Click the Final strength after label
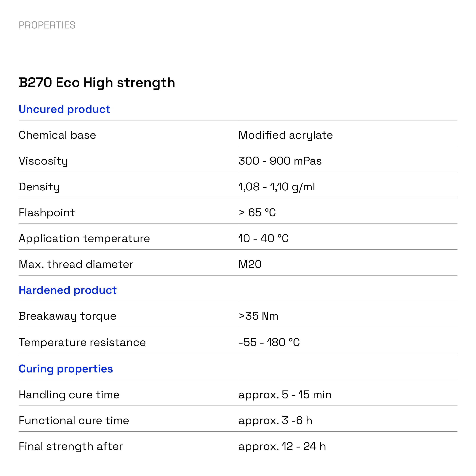Image resolution: width=476 pixels, height=476 pixels. pos(70,446)
